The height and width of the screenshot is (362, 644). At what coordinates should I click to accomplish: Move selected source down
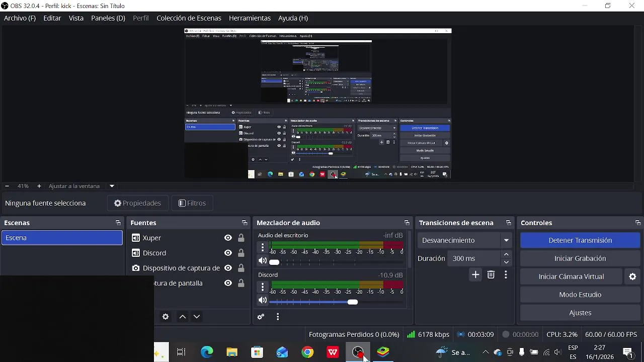(197, 317)
